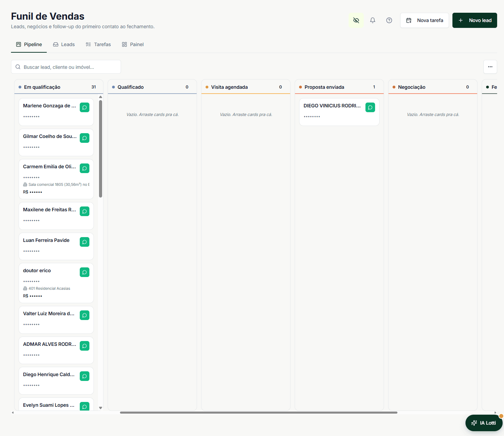Click hidden R$ value on doutor erico card

coord(32,296)
